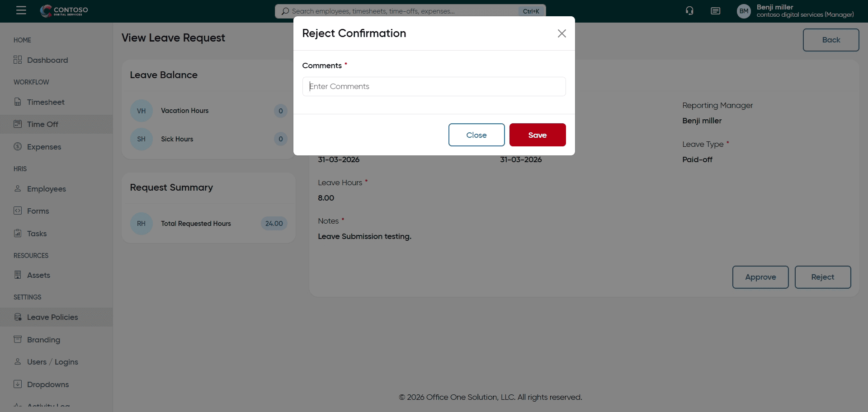This screenshot has width=868, height=412.
Task: Click the Back button
Action: (x=830, y=40)
